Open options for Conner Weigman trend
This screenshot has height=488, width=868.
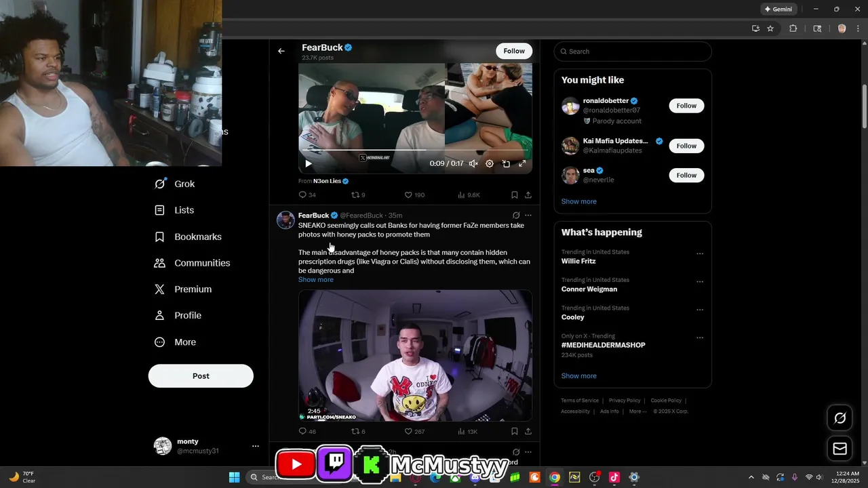700,282
